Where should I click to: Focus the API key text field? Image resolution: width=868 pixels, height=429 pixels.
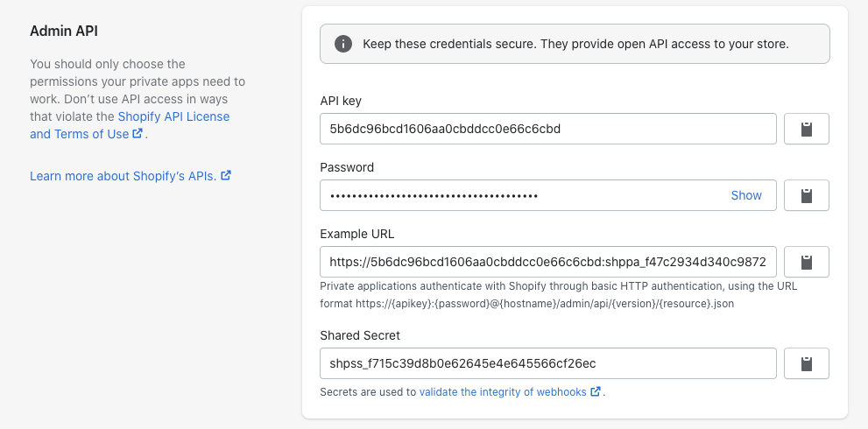(x=548, y=129)
